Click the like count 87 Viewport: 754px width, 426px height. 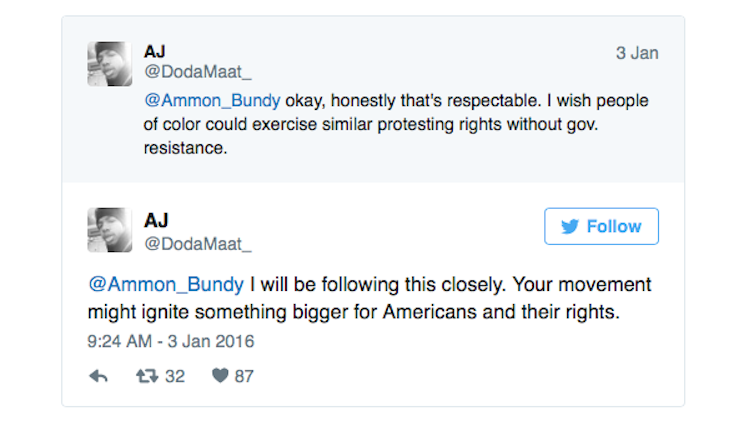pos(244,377)
